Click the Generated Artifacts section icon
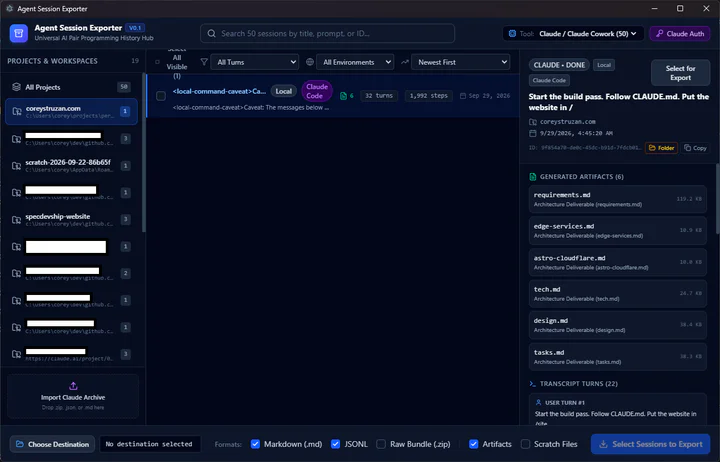The width and height of the screenshot is (720, 462). [x=533, y=177]
